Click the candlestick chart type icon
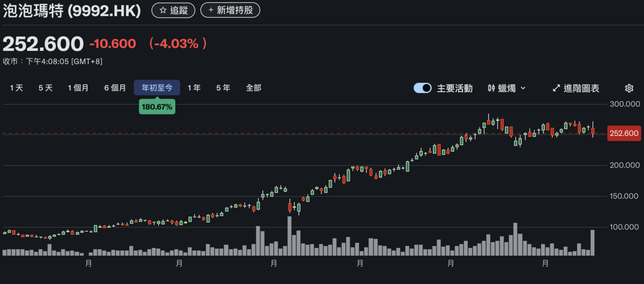The image size is (644, 284). (492, 88)
